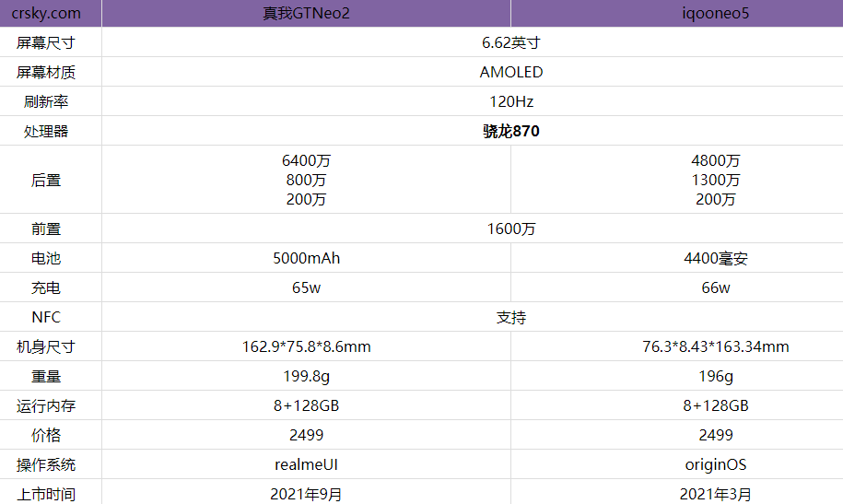843x504 pixels.
Task: Click the 162.9*75.8*8.6mm dimensions cell
Action: click(x=306, y=346)
